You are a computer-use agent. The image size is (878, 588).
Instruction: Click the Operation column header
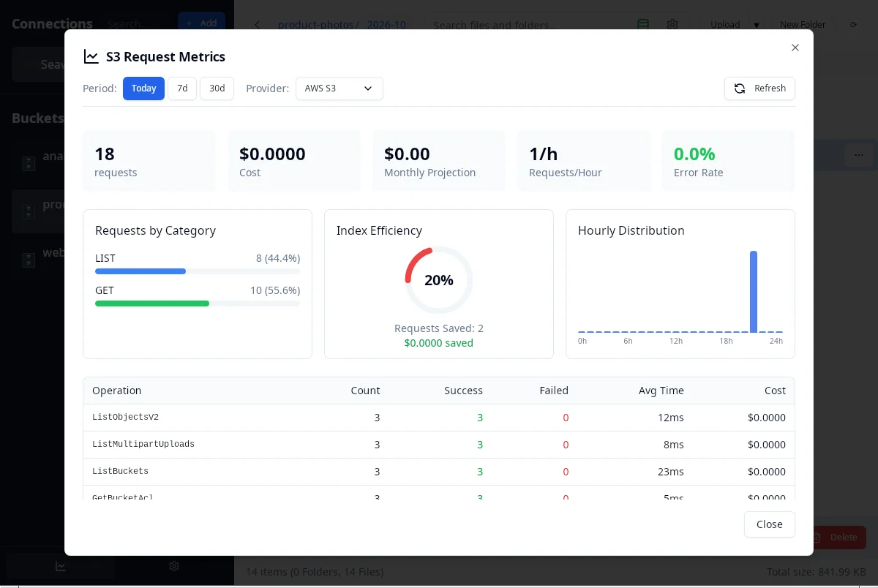[x=116, y=391]
